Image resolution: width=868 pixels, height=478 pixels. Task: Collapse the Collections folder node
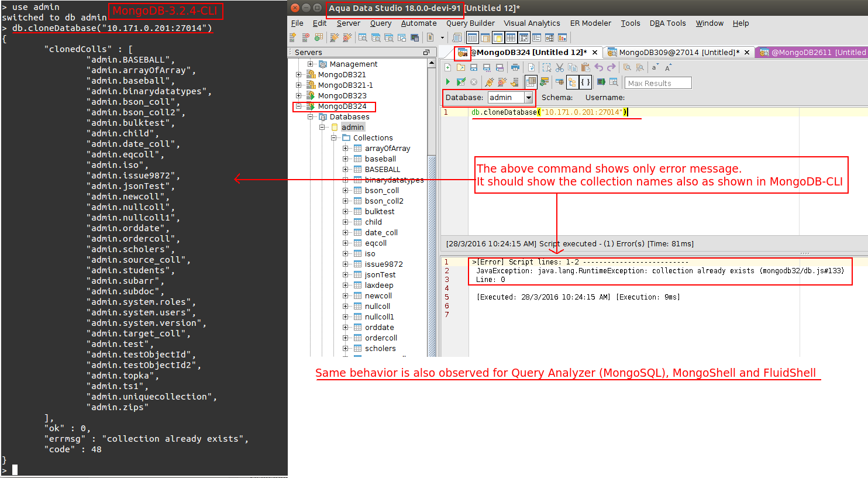pyautogui.click(x=333, y=137)
